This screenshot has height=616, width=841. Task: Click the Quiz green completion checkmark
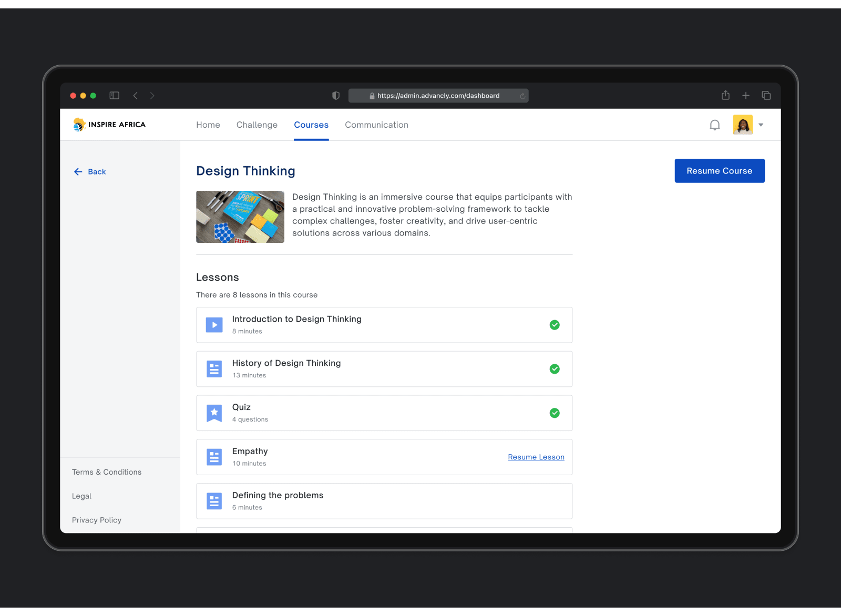tap(555, 413)
